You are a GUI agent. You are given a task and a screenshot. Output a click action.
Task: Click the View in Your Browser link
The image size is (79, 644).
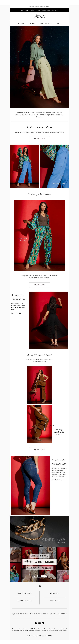point(44,6)
